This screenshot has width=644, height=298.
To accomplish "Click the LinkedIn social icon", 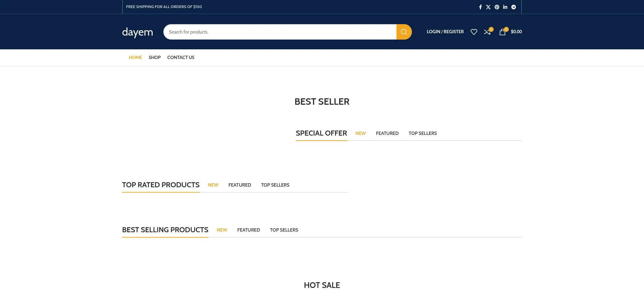I will click(505, 7).
